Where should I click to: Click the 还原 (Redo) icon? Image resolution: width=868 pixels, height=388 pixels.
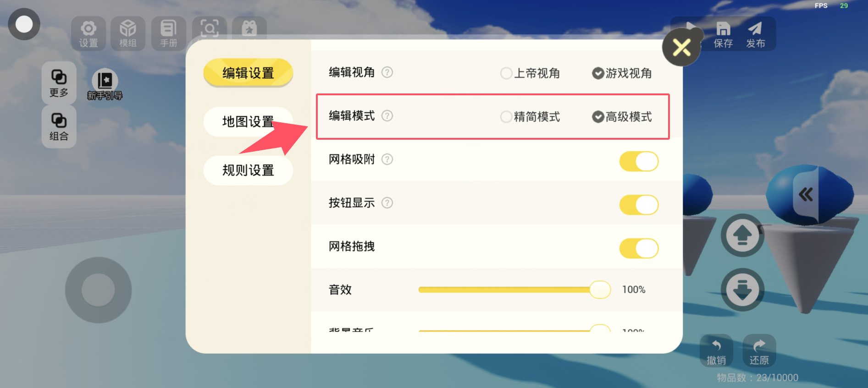(759, 351)
